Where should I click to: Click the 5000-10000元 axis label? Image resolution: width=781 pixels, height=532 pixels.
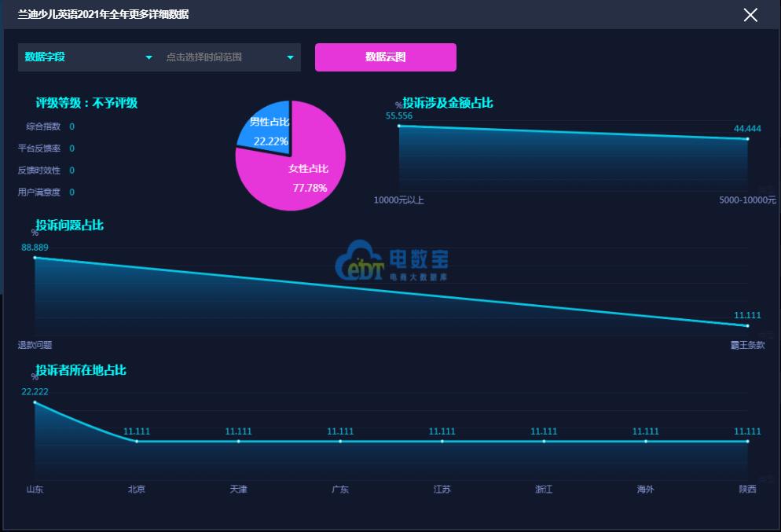click(x=747, y=200)
